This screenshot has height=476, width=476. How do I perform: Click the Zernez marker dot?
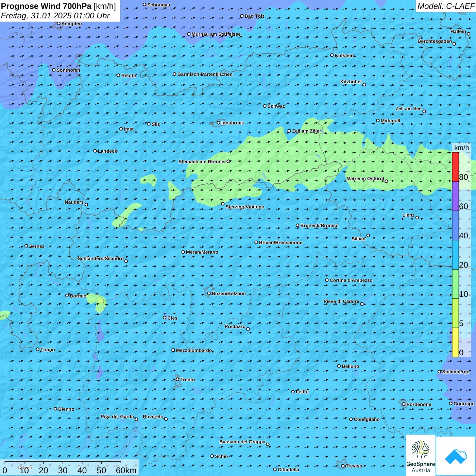pos(27,246)
